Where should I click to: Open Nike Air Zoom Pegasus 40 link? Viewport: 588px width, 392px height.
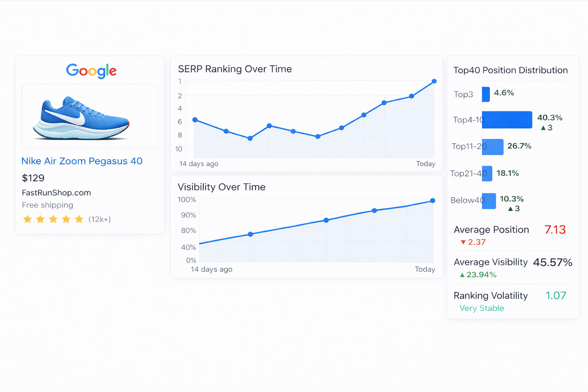point(82,161)
